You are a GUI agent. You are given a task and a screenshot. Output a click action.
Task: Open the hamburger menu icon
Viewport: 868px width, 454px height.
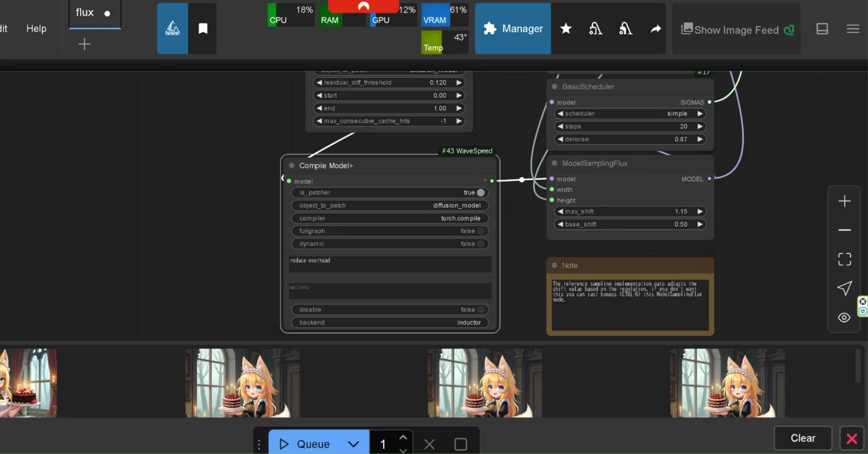pyautogui.click(x=853, y=28)
